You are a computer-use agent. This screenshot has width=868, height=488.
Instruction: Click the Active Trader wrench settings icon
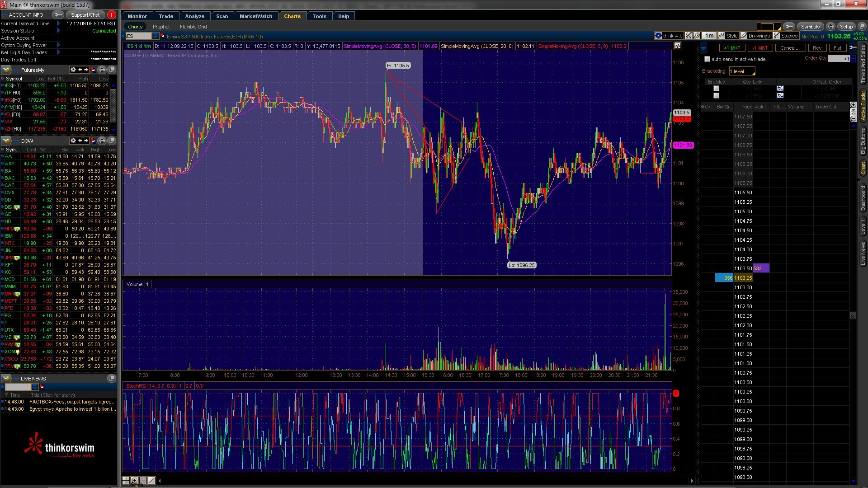point(852,47)
